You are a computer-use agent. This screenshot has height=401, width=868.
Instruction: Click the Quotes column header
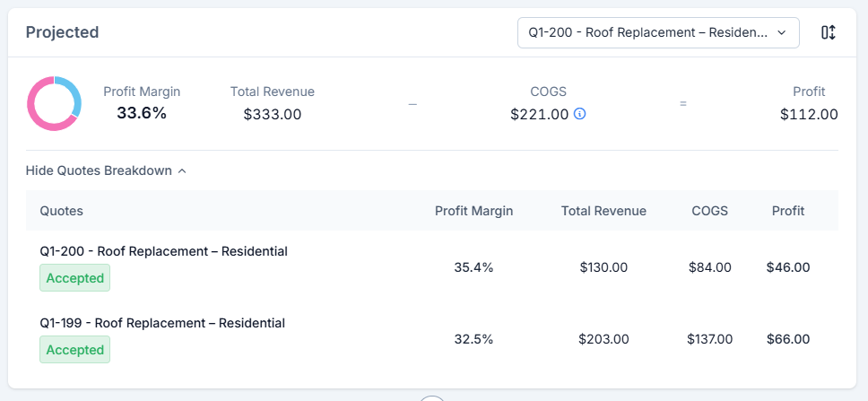click(x=62, y=211)
